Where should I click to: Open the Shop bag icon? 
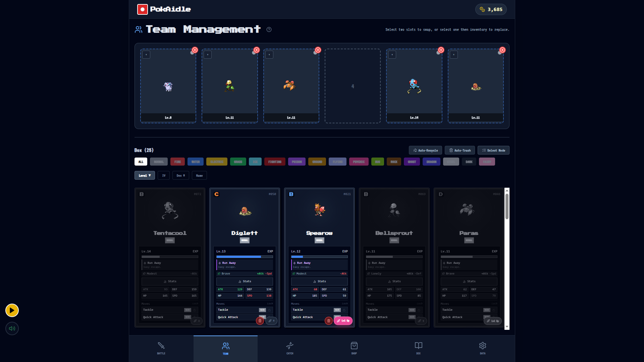pyautogui.click(x=354, y=348)
